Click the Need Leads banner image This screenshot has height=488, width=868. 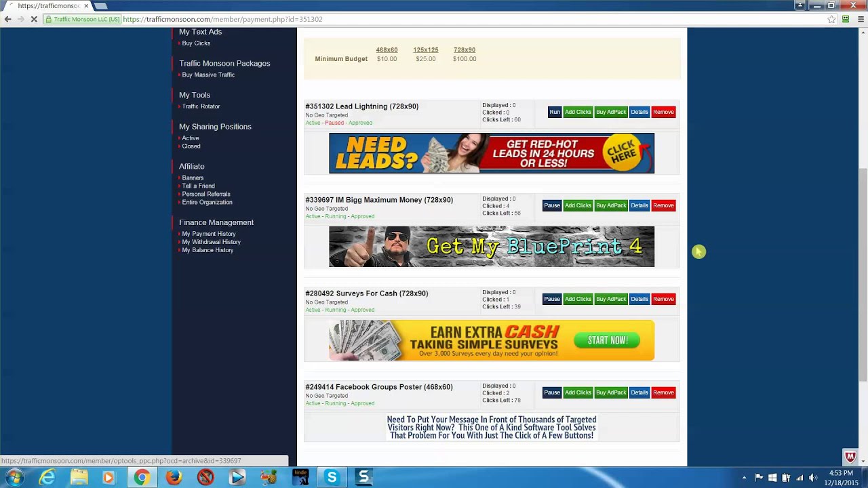[x=492, y=153]
